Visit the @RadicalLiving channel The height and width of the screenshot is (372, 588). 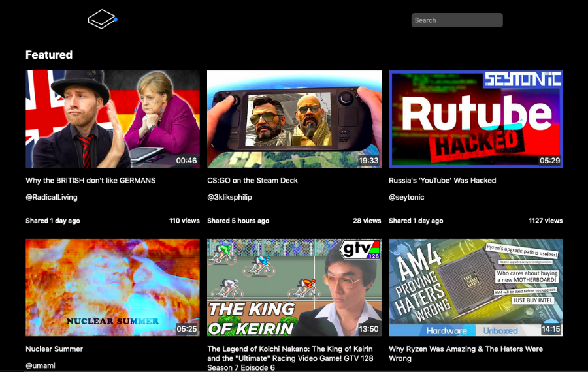pos(52,198)
